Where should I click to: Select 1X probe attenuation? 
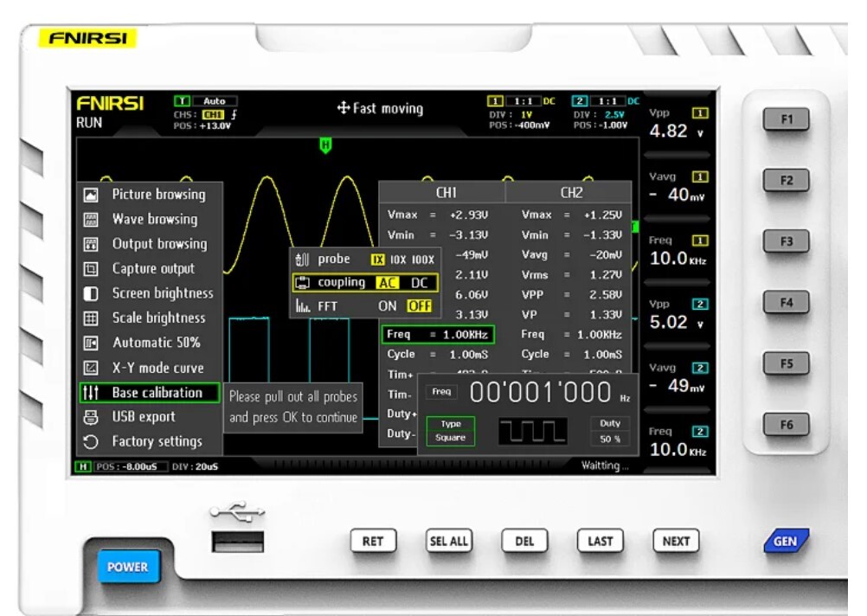tap(377, 260)
